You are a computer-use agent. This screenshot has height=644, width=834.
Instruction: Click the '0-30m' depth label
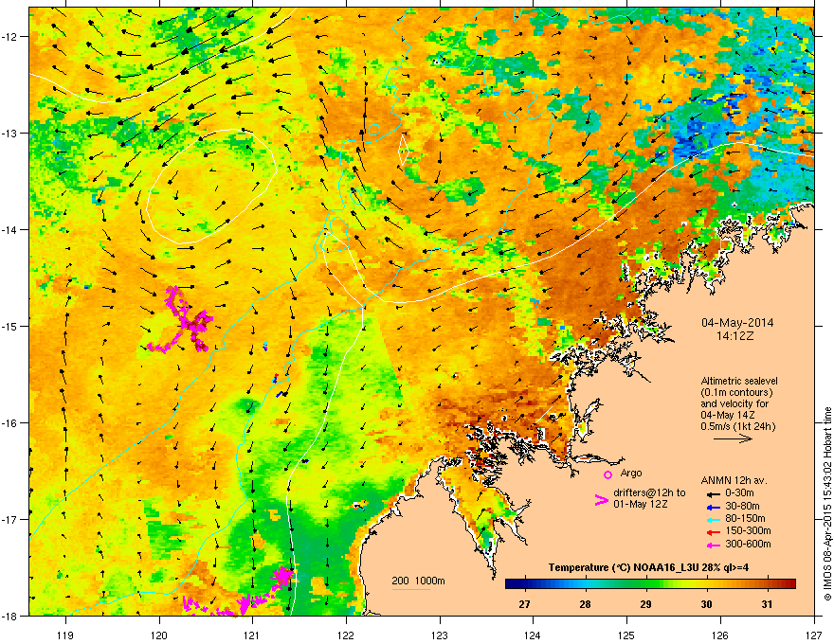(x=739, y=493)
